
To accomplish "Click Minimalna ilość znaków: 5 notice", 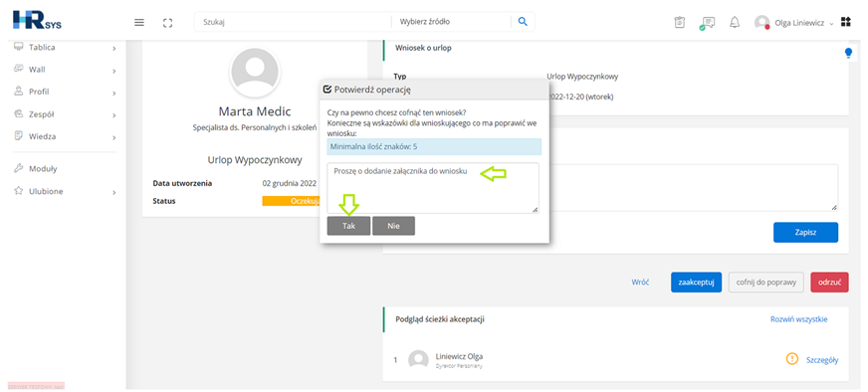I will [434, 146].
